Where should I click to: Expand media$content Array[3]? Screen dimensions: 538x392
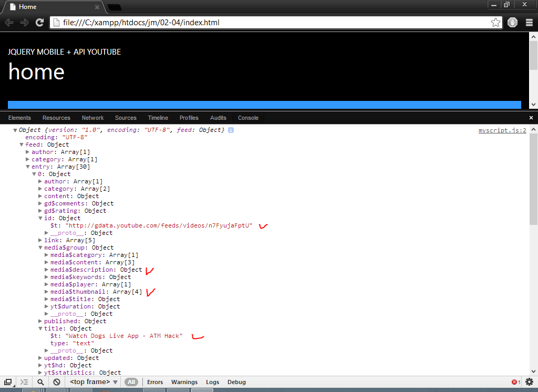point(46,263)
